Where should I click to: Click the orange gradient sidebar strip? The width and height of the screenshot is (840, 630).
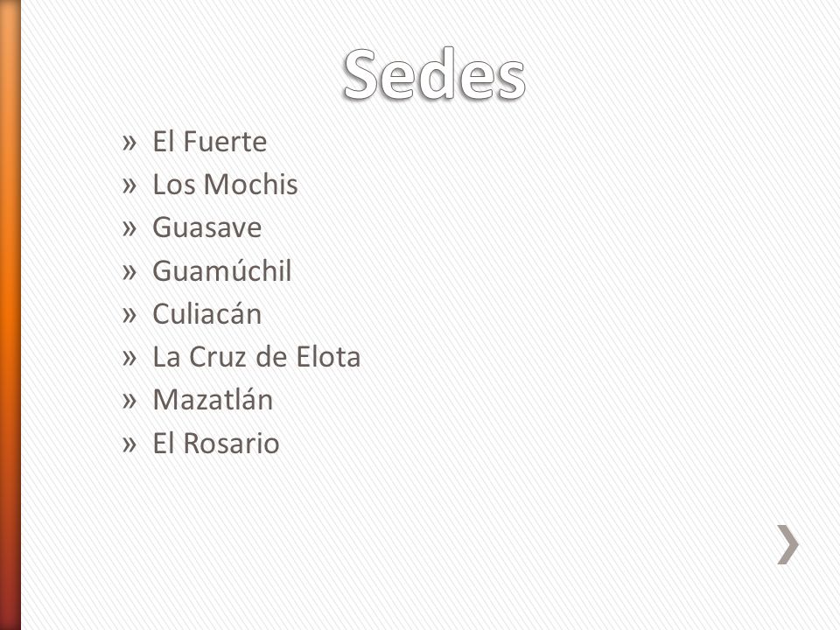[x=10, y=315]
